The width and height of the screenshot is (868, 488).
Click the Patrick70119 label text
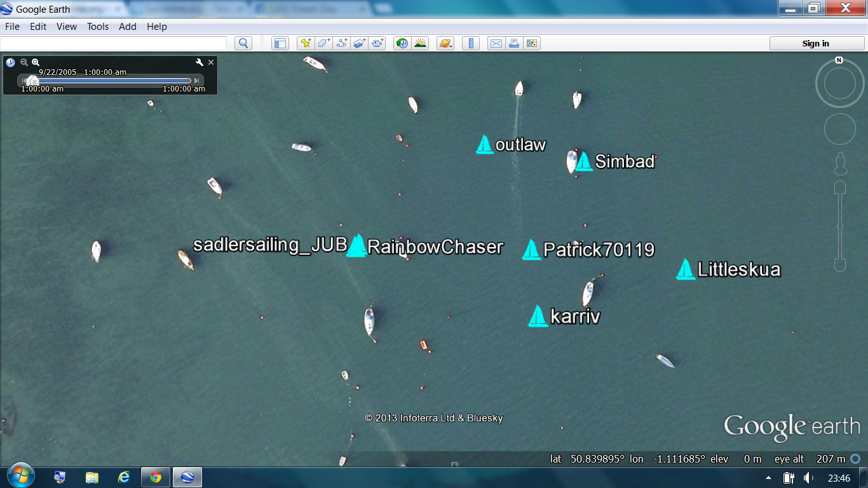599,250
